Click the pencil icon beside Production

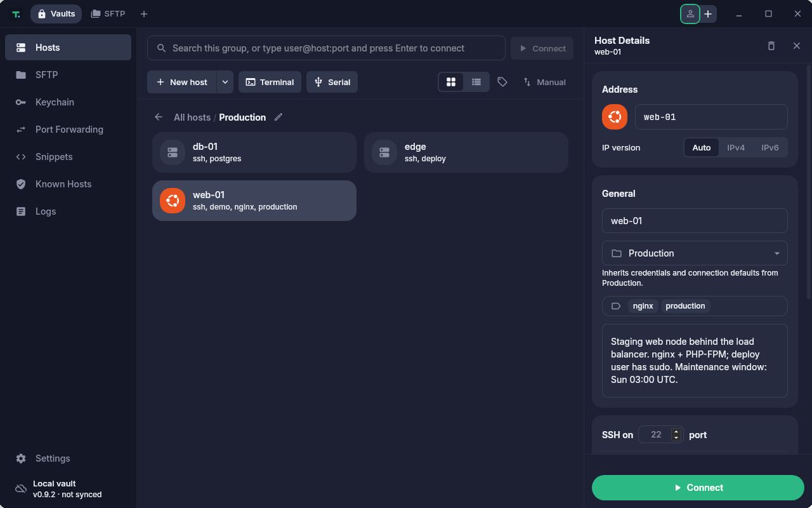click(x=278, y=117)
